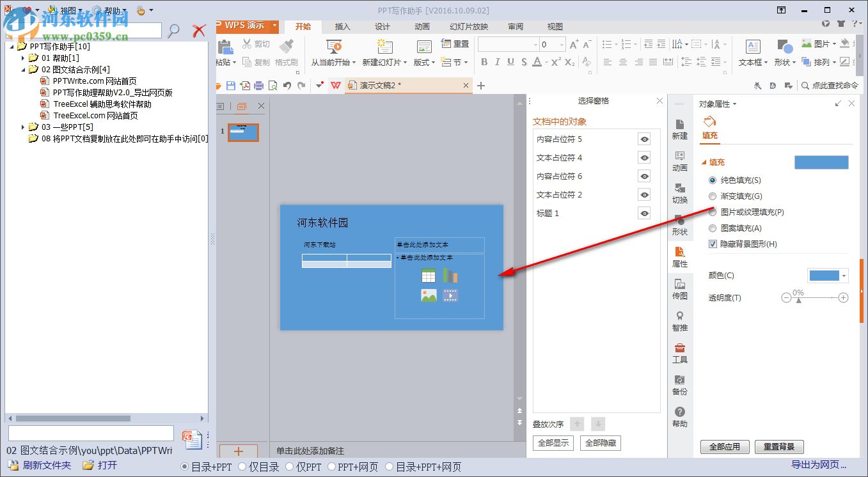
Task: Open the 颜色(C) color dropdown
Action: (844, 276)
